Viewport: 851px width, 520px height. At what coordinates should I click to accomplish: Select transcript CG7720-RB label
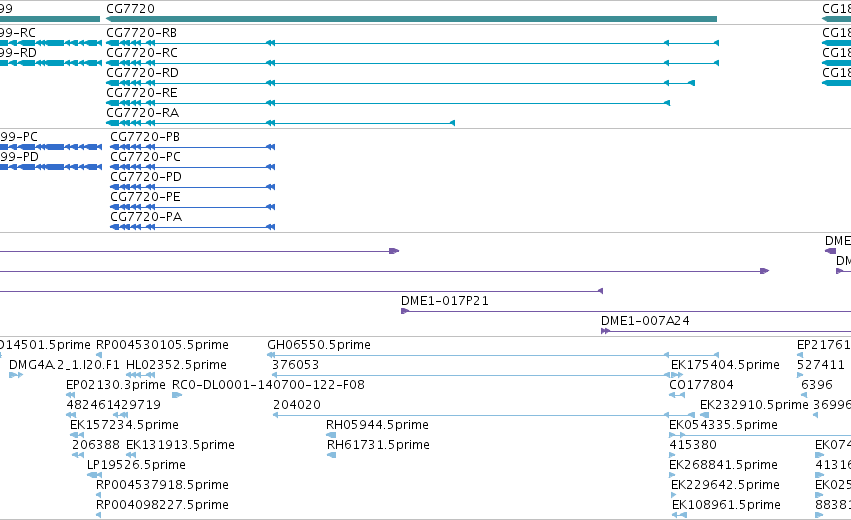pos(142,33)
